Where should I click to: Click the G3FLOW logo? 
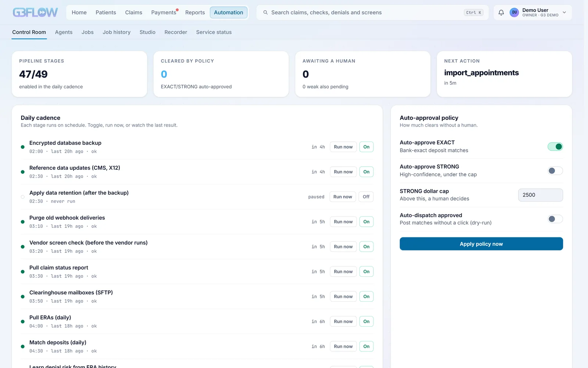tap(35, 13)
